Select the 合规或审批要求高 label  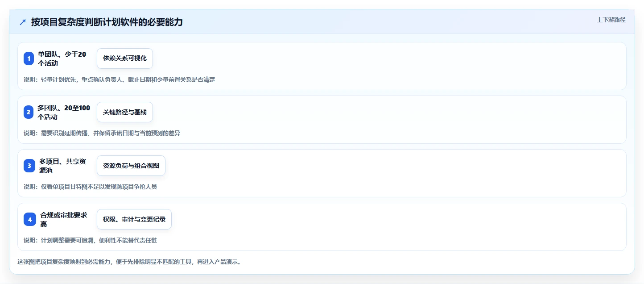(x=64, y=219)
